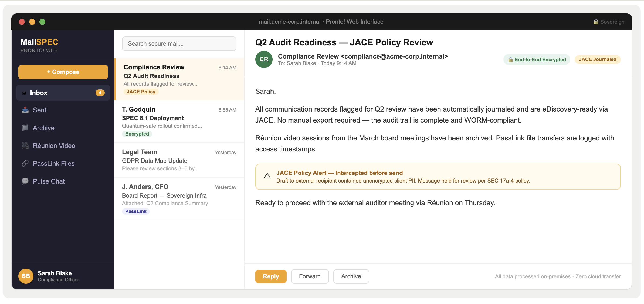Viewport: 644px width, 304px height.
Task: Click the Sent tray icon
Action: (x=25, y=110)
